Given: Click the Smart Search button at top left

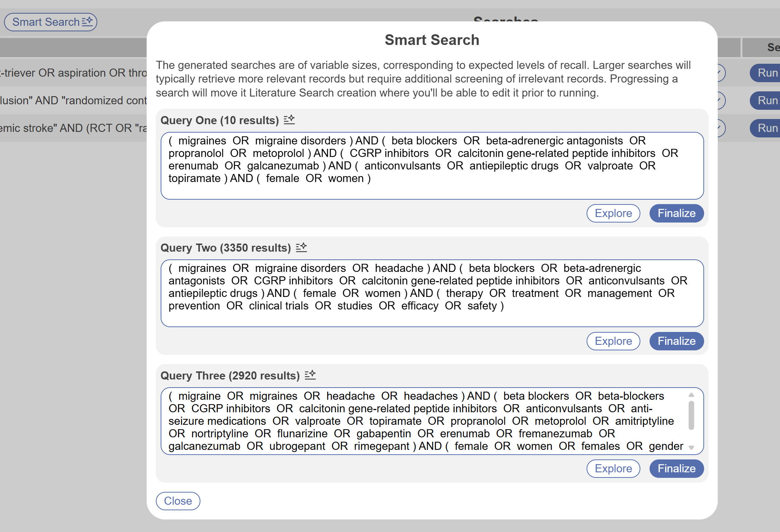Looking at the screenshot, I should point(50,22).
